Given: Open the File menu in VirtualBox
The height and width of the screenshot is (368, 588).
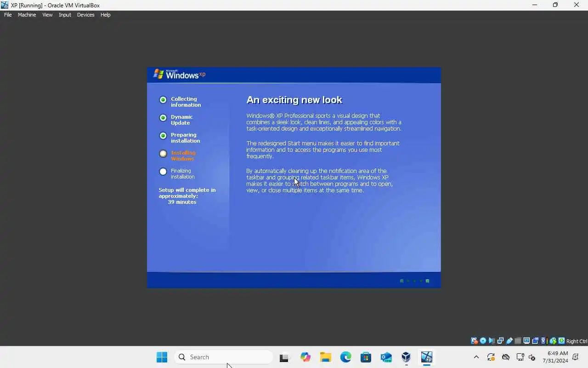Looking at the screenshot, I should pos(8,15).
